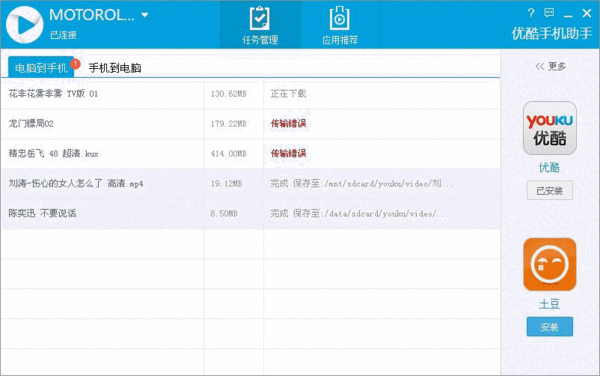Expand the 更多 sidebar chevron
The width and height of the screenshot is (600, 376).
[540, 67]
